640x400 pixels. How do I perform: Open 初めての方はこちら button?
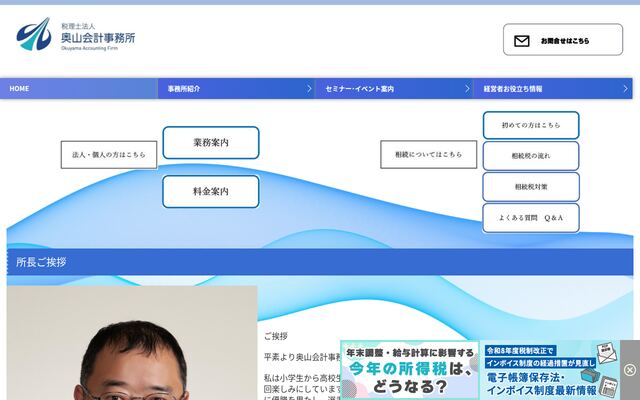[x=531, y=125]
